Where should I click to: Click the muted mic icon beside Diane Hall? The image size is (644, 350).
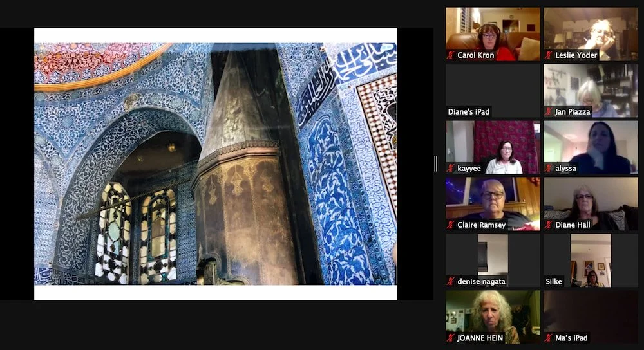click(x=548, y=225)
